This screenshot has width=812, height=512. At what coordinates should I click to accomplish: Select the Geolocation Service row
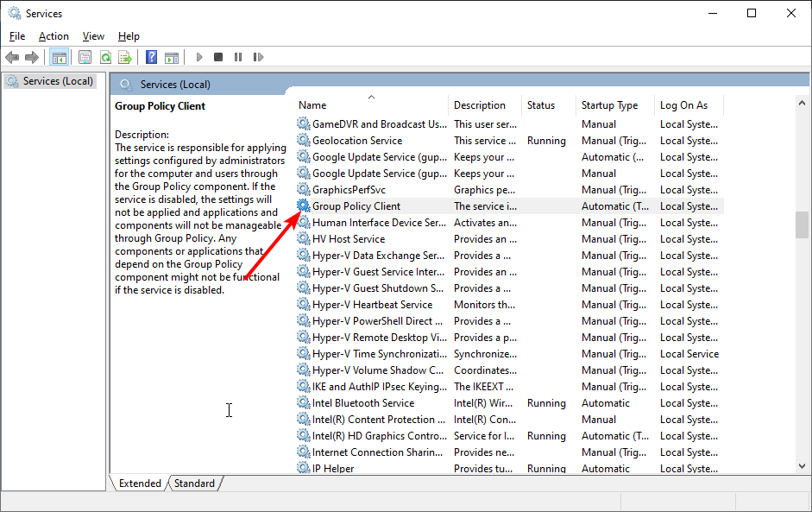pos(357,140)
